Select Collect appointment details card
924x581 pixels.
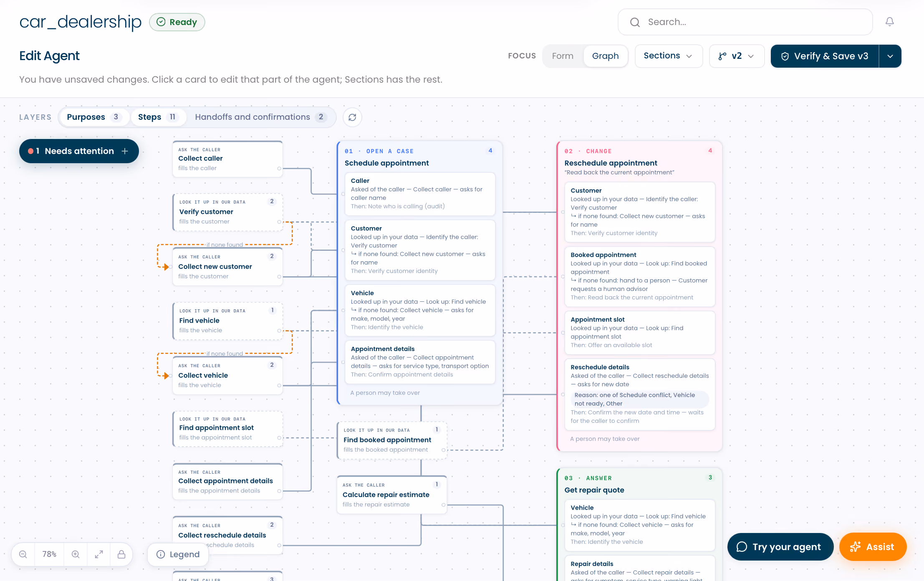click(x=228, y=482)
